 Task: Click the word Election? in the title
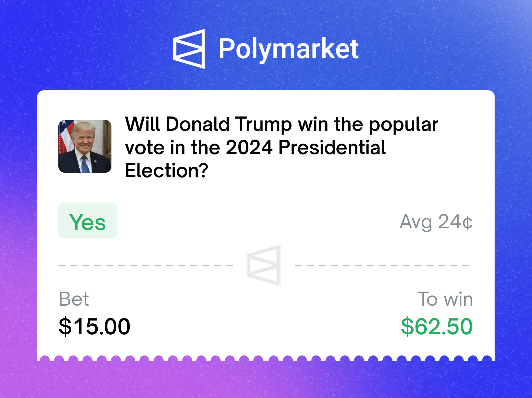click(167, 171)
